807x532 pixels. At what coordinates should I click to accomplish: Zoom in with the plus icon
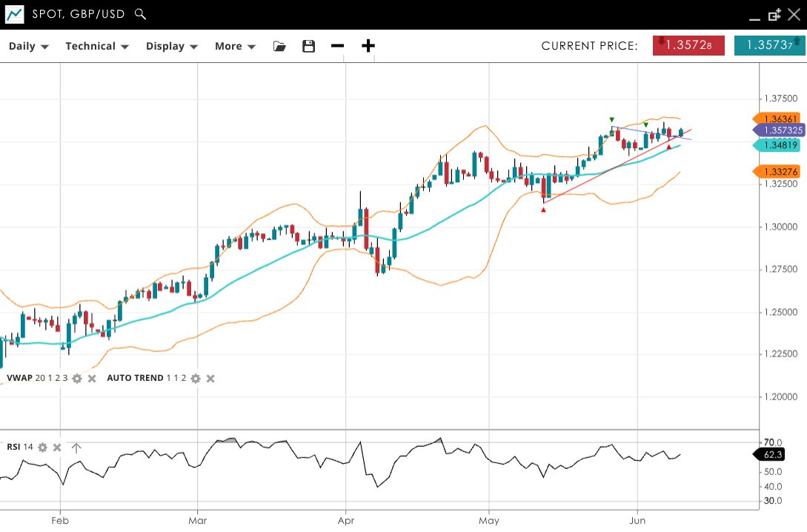coord(368,46)
